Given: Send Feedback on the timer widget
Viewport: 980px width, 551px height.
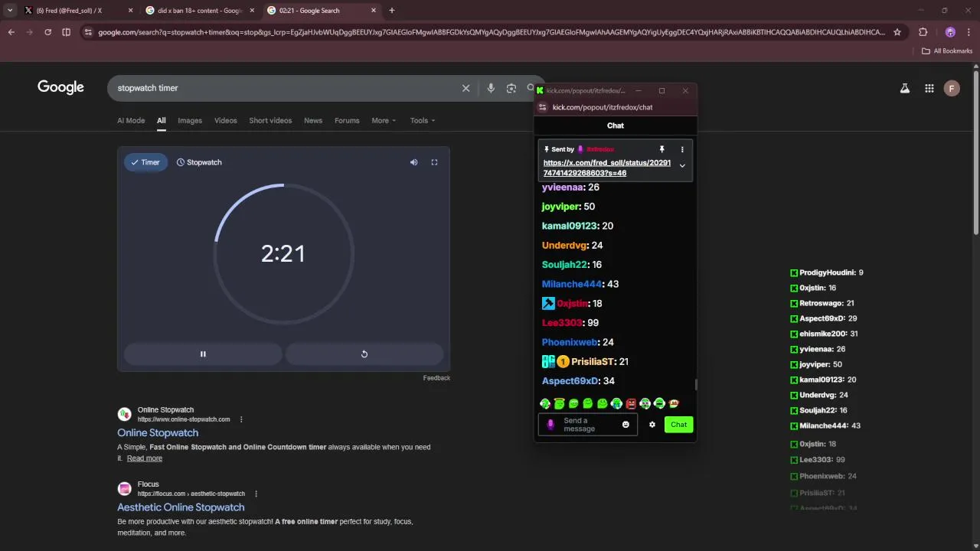Looking at the screenshot, I should tap(436, 378).
